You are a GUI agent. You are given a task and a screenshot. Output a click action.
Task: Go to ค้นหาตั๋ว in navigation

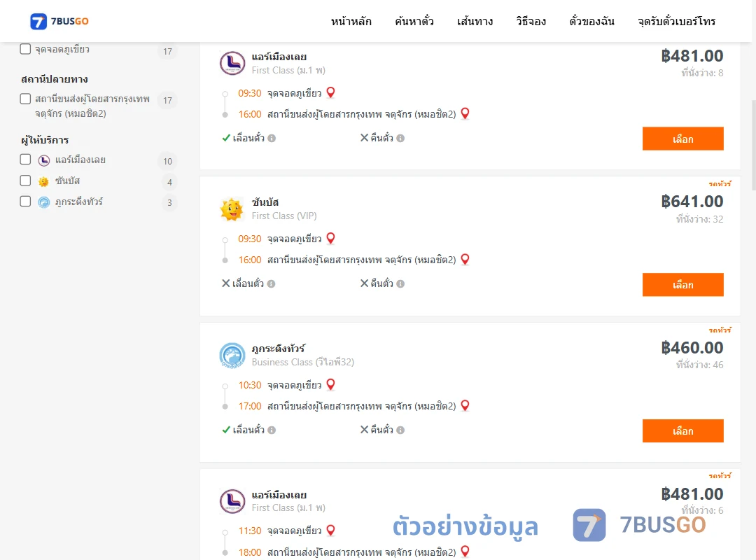414,21
